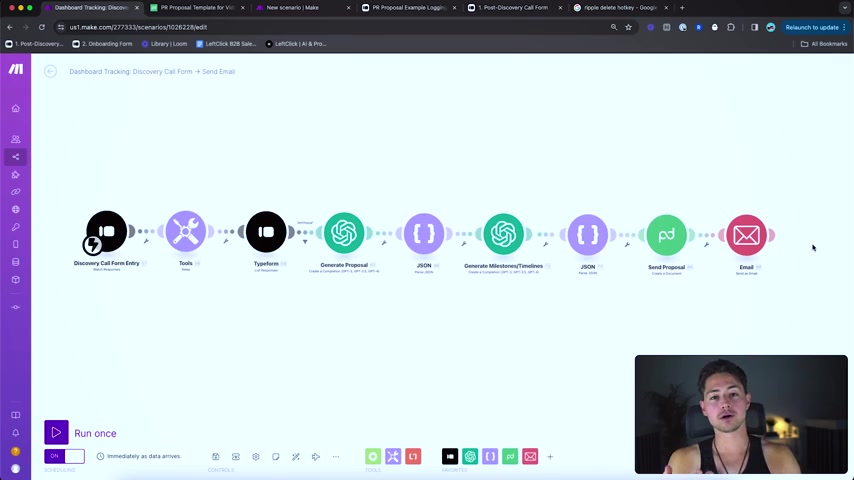Add a favorite module with plus

550,457
